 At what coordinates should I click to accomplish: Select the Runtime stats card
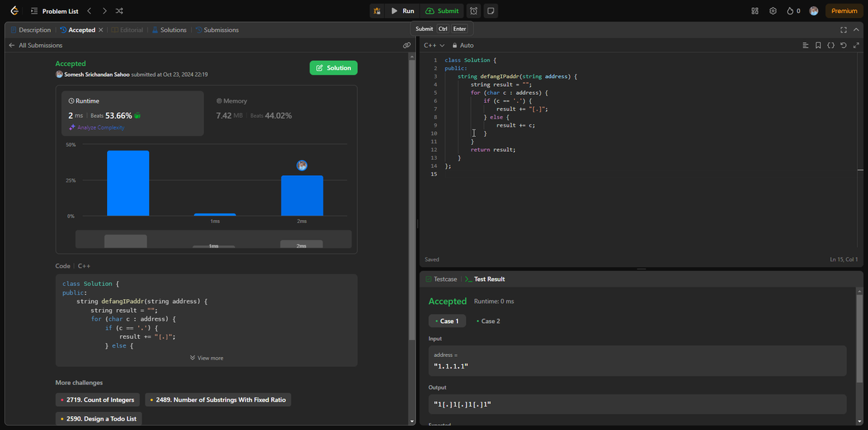(x=132, y=113)
